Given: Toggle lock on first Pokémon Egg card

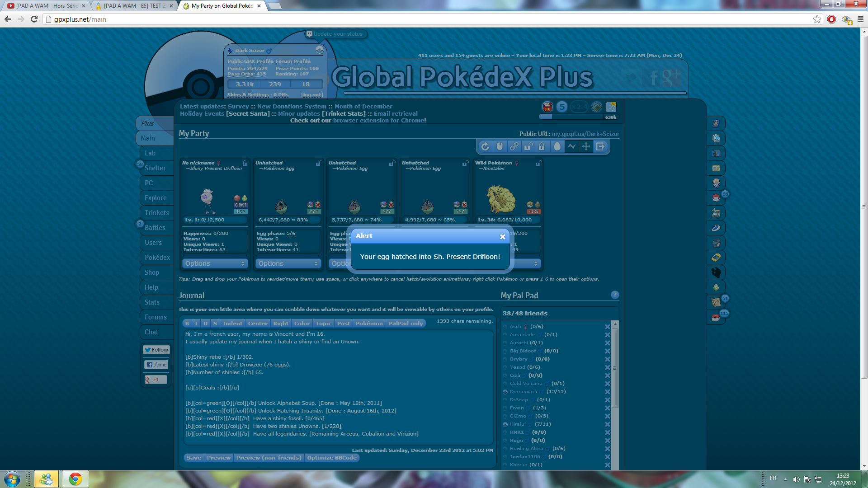Looking at the screenshot, I should [x=318, y=164].
